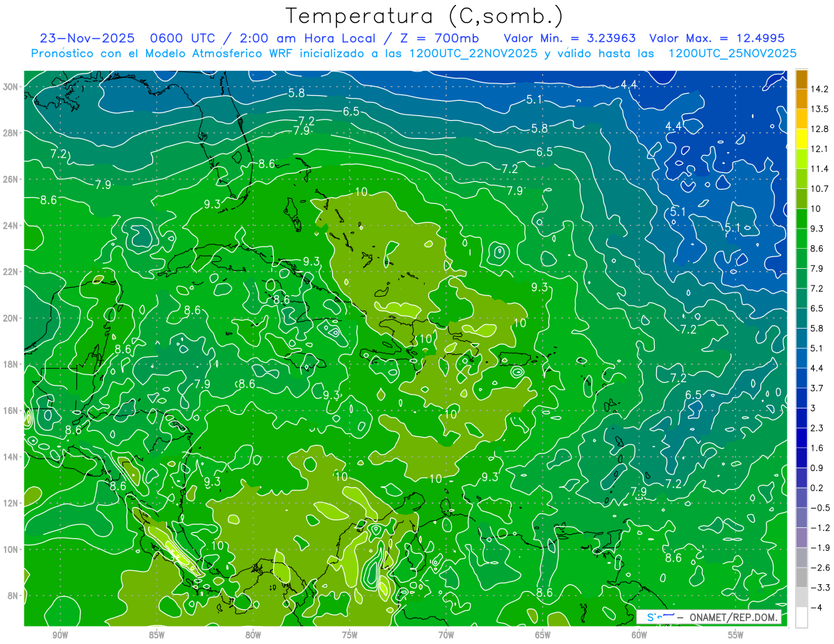Click the colorbar label '-0.5'
834x644 pixels.
819,508
